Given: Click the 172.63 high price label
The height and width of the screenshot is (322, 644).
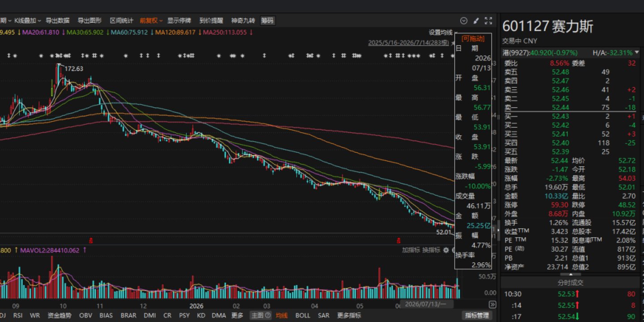Looking at the screenshot, I should pyautogui.click(x=74, y=69).
